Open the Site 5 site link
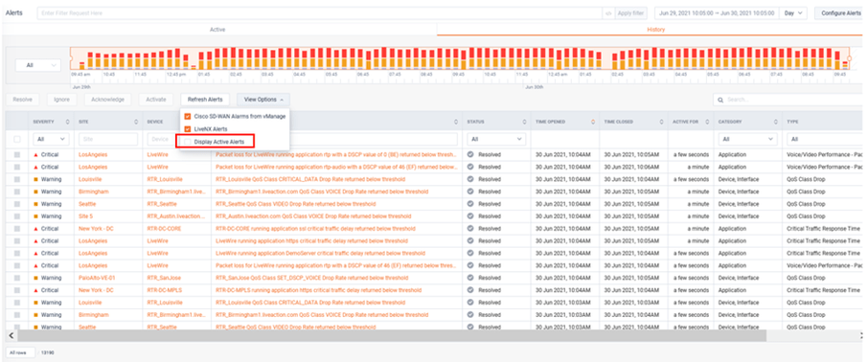 pyautogui.click(x=86, y=216)
